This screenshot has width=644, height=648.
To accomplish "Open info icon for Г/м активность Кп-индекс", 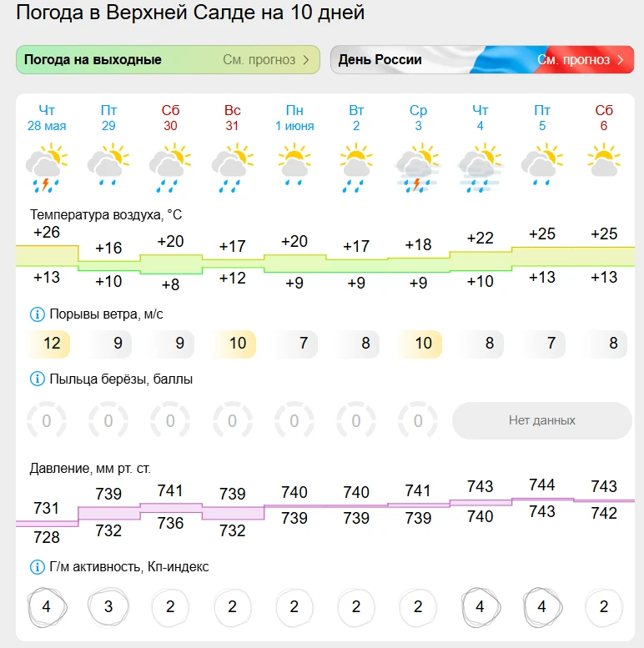I will click(x=38, y=566).
